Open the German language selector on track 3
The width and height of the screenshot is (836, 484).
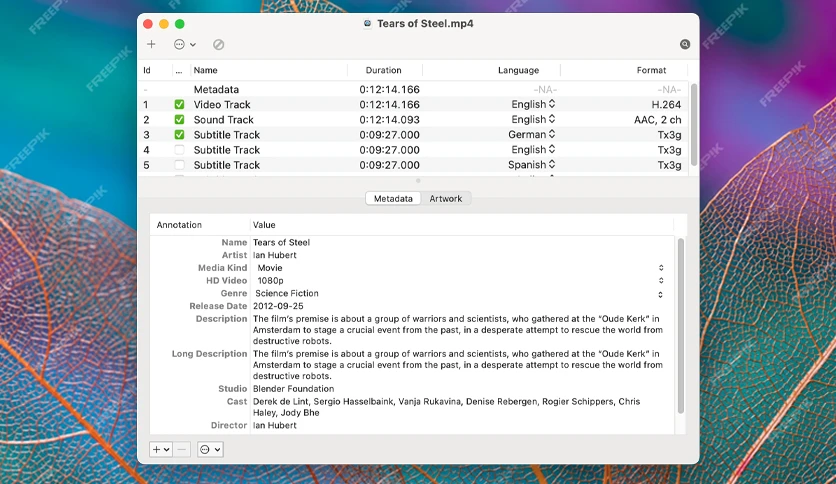532,134
